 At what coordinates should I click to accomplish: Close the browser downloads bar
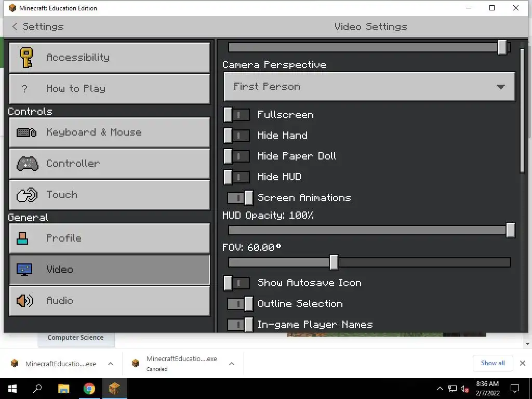[x=523, y=363]
